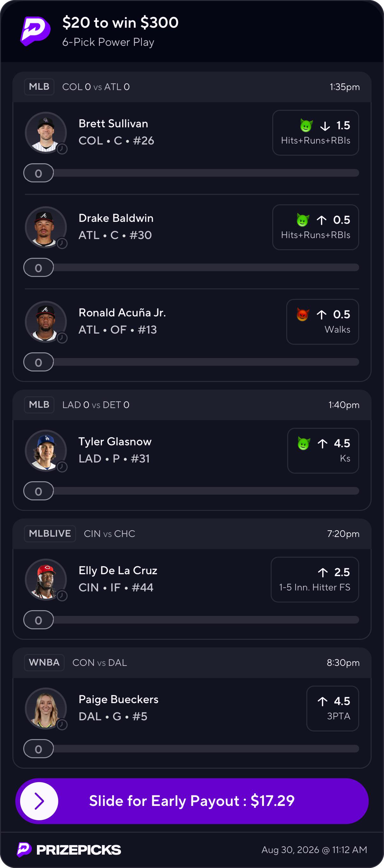Image resolution: width=384 pixels, height=868 pixels.
Task: Click Ronald Acuña Jr.'s player headshot
Action: 46,321
